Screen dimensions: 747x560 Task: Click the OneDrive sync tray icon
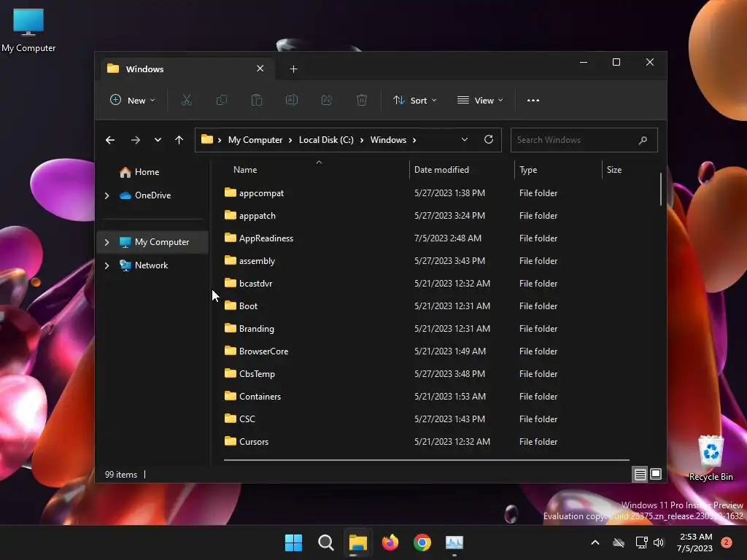619,542
